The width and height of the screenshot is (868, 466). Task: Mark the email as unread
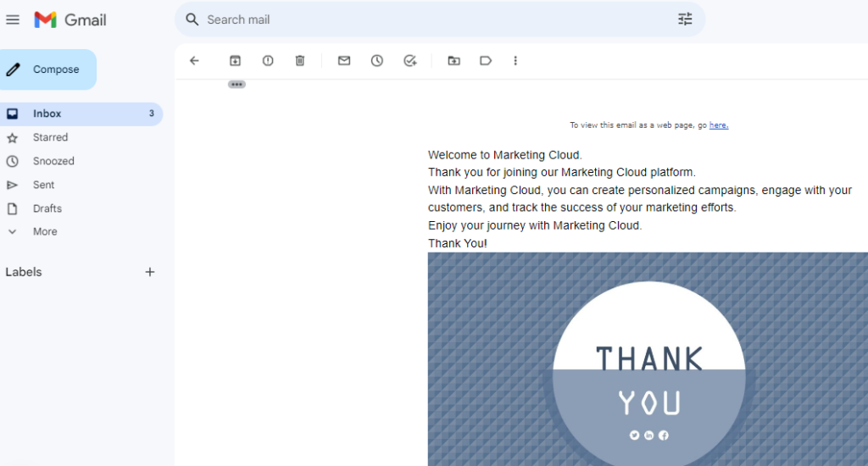[x=344, y=61]
